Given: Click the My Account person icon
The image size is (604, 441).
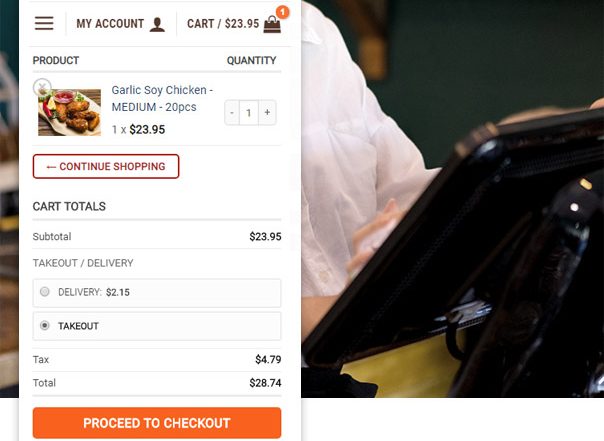Looking at the screenshot, I should (157, 24).
